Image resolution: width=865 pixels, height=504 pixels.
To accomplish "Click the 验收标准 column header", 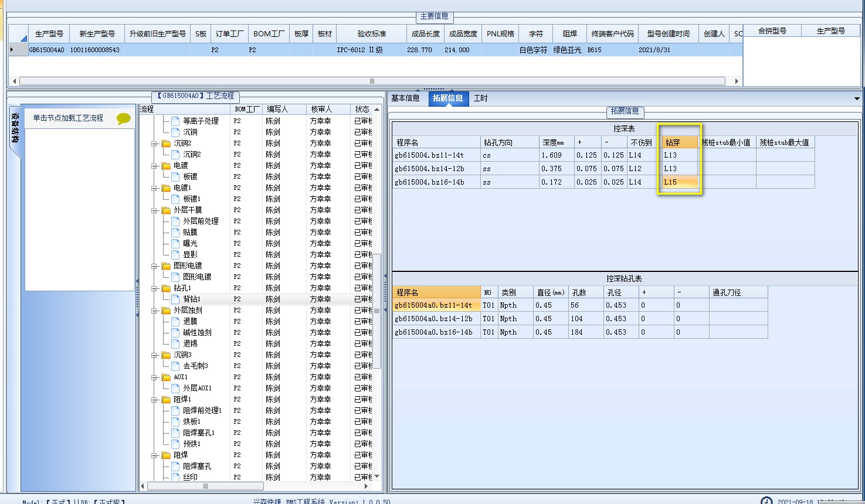I will (x=371, y=33).
